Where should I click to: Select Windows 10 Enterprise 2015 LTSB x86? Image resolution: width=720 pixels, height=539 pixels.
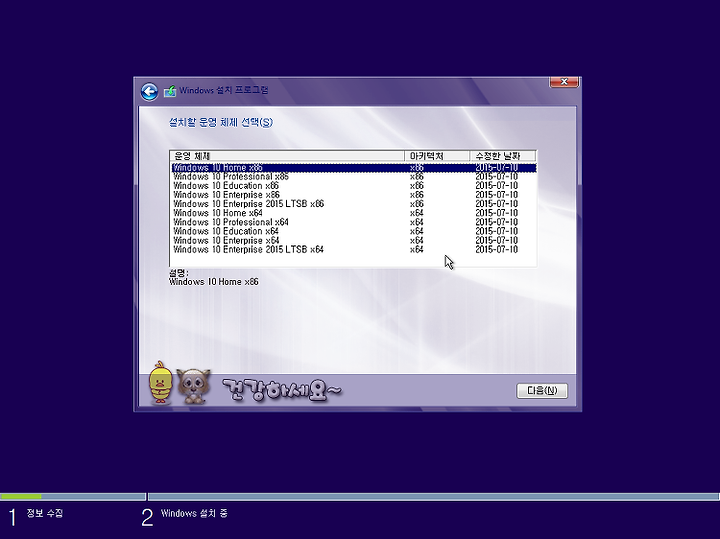tap(354, 204)
